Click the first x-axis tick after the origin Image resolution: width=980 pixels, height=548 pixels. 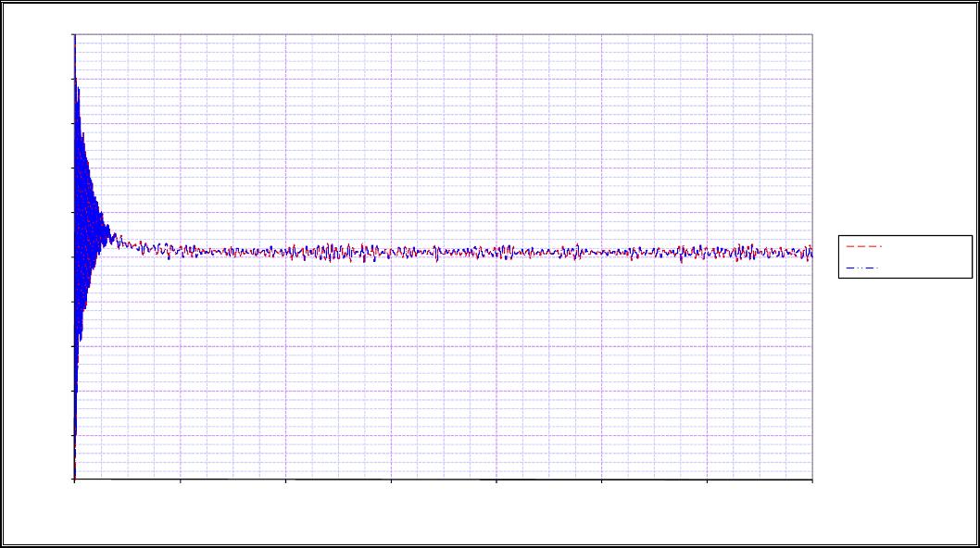(180, 479)
